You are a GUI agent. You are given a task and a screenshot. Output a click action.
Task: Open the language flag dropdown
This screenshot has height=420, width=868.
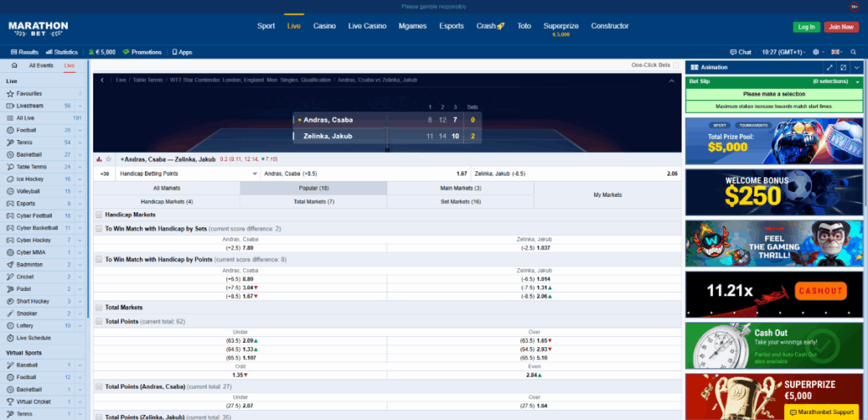point(838,52)
